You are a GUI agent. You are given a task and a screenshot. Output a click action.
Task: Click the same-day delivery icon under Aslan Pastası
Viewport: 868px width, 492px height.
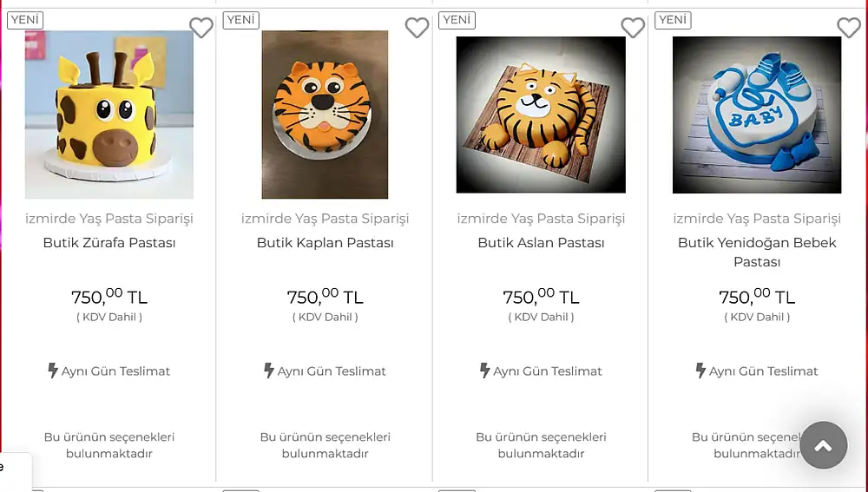(485, 371)
